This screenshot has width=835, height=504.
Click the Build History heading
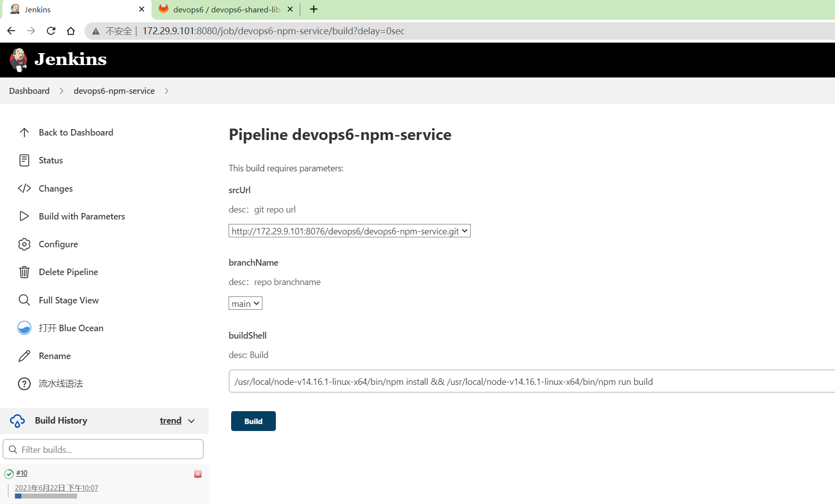tap(61, 421)
